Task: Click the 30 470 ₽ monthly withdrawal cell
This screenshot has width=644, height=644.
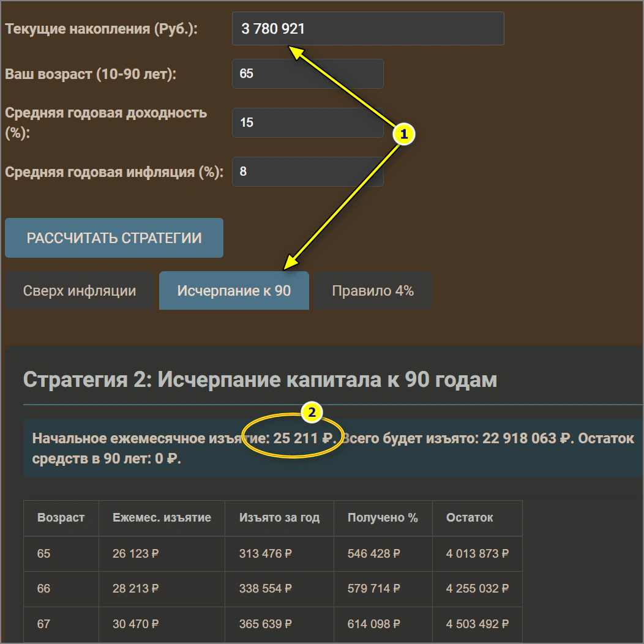Action: click(162, 624)
